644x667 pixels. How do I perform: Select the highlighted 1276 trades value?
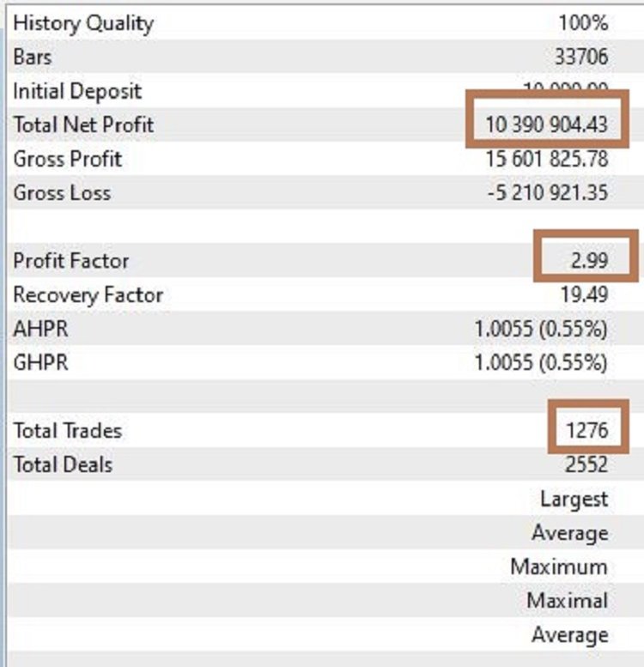pos(586,431)
